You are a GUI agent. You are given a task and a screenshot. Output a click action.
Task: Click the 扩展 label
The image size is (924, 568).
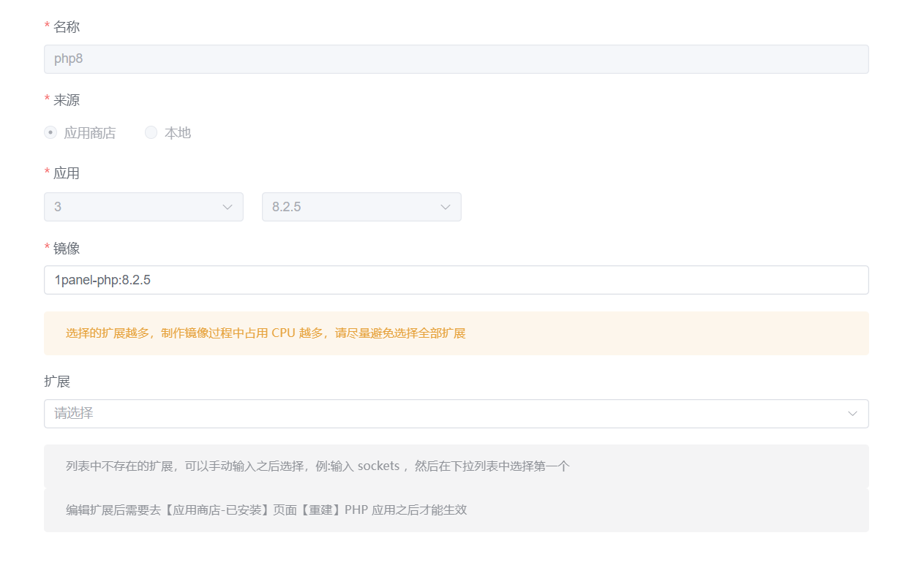click(x=57, y=382)
